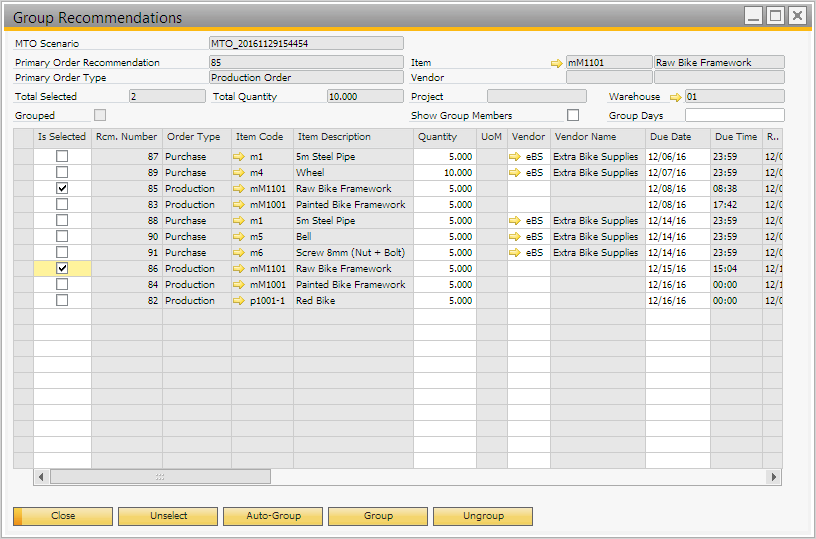Screen dimensions: 816x539
Task: Open item link arrow for Red Bike
Action: [239, 301]
